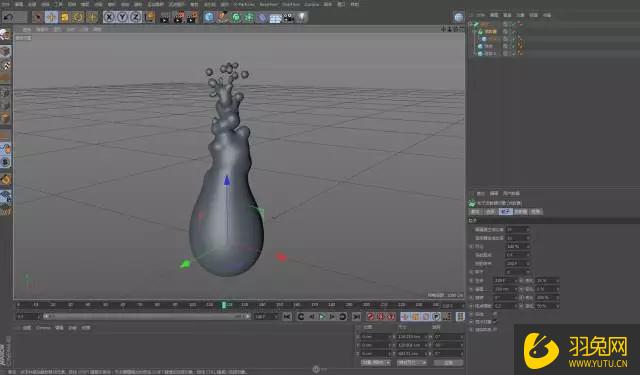Open the Object Manager Tags menu
The image size is (640, 375).
(x=533, y=15)
